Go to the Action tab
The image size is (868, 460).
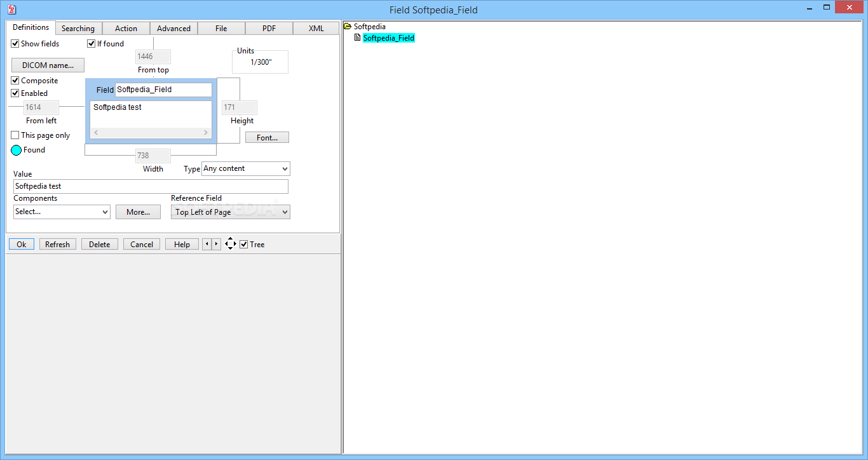click(126, 29)
